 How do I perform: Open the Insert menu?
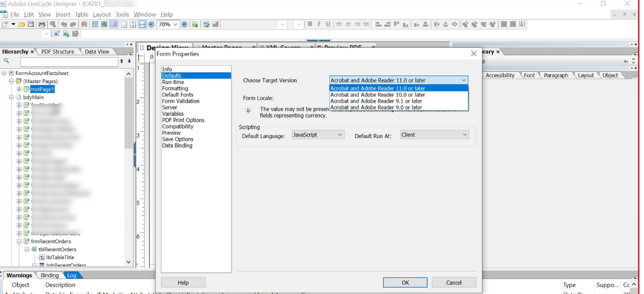tap(63, 14)
